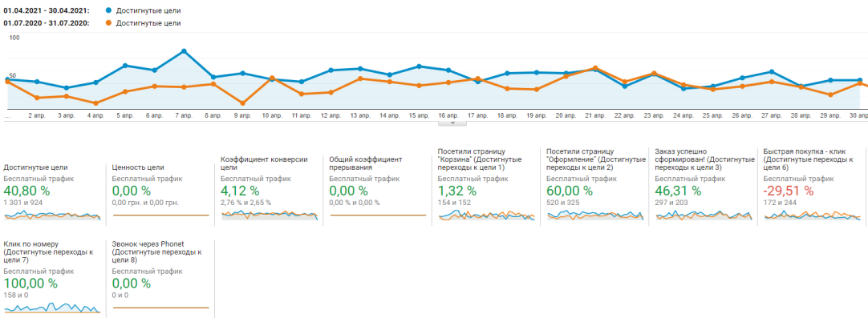868x318 pixels.
Task: Click the -29,51 % red value
Action: coord(789,191)
